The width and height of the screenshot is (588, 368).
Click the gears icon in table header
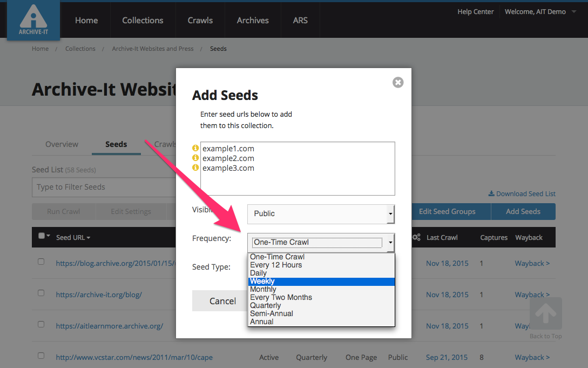coord(416,237)
